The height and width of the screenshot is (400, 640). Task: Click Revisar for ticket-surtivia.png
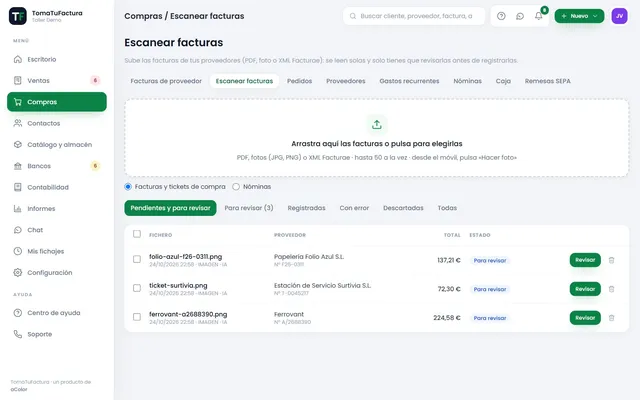pos(585,289)
